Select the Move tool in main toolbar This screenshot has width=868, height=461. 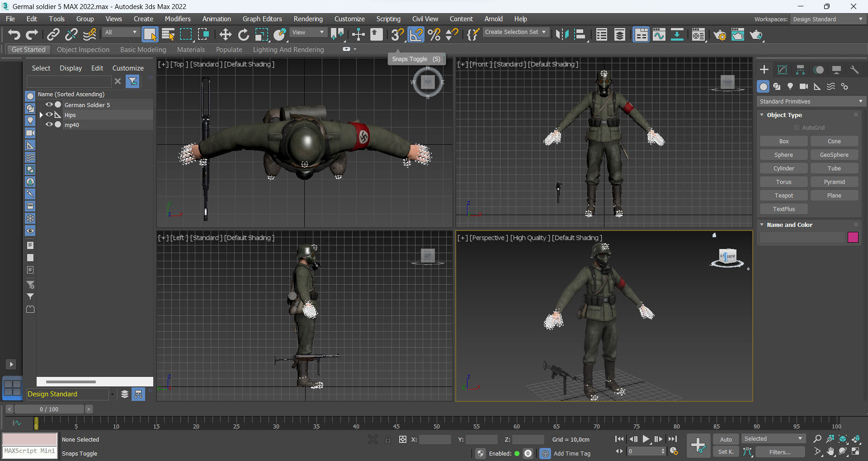pyautogui.click(x=225, y=35)
